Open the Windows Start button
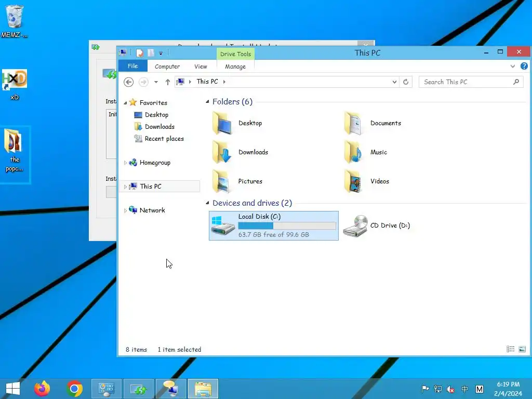This screenshot has height=399, width=532. (x=13, y=389)
